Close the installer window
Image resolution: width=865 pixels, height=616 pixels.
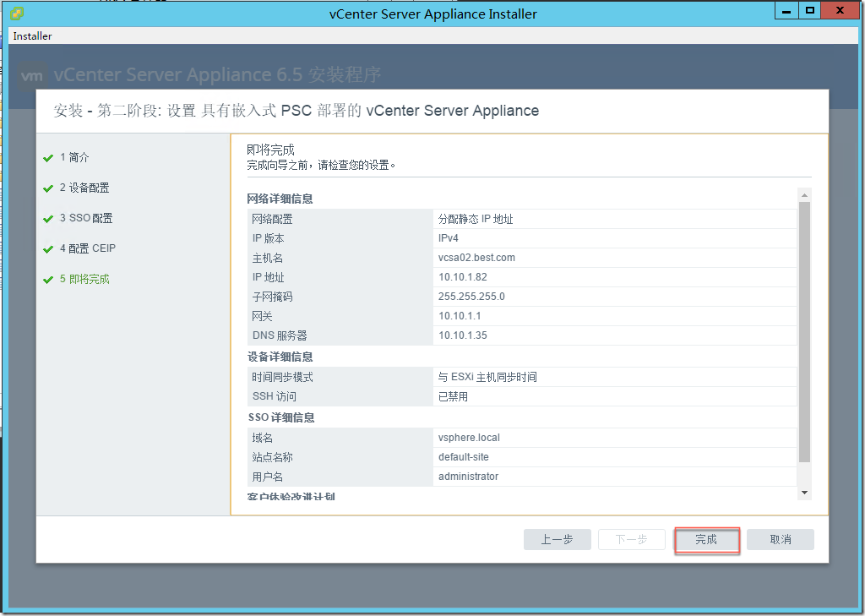click(x=841, y=10)
